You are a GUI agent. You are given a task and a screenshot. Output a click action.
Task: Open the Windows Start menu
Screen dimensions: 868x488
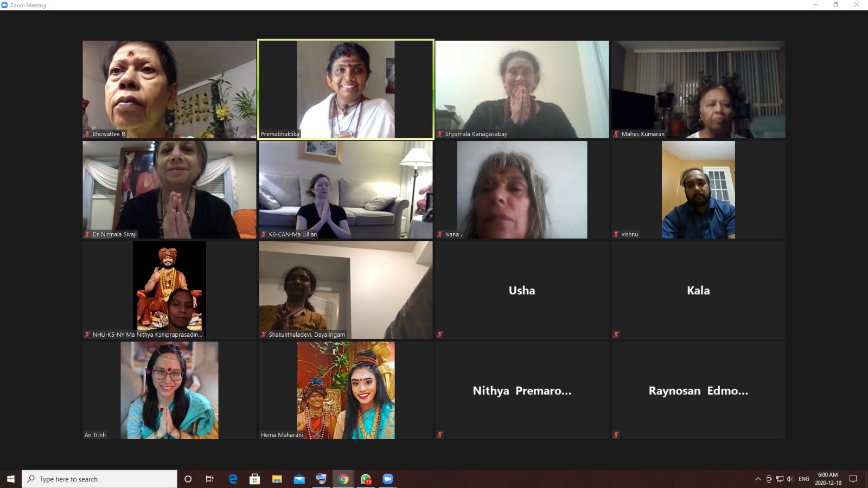click(x=11, y=479)
